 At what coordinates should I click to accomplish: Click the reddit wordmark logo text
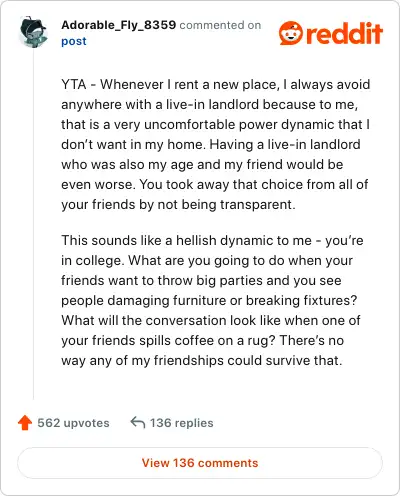pos(344,33)
